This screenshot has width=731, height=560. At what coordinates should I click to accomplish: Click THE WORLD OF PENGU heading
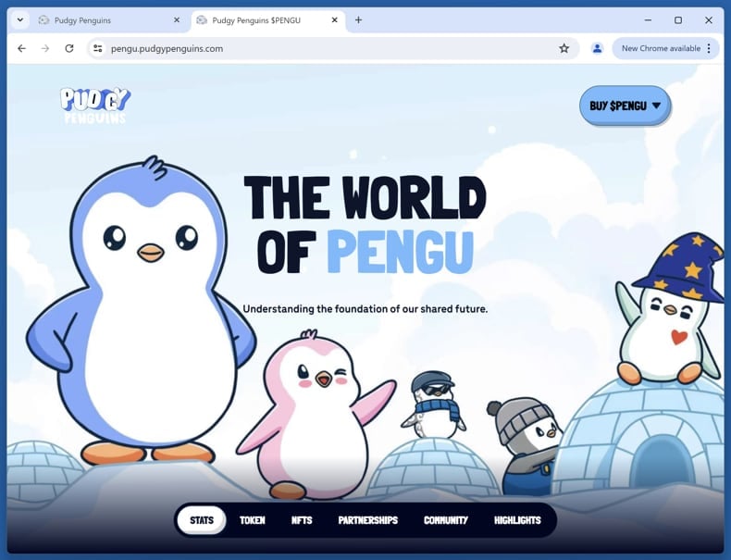point(365,225)
